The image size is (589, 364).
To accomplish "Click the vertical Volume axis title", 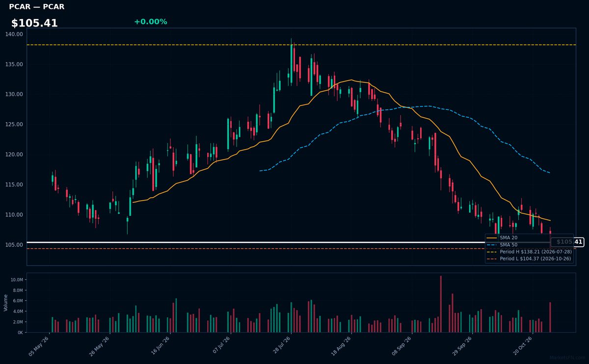I will point(6,303).
